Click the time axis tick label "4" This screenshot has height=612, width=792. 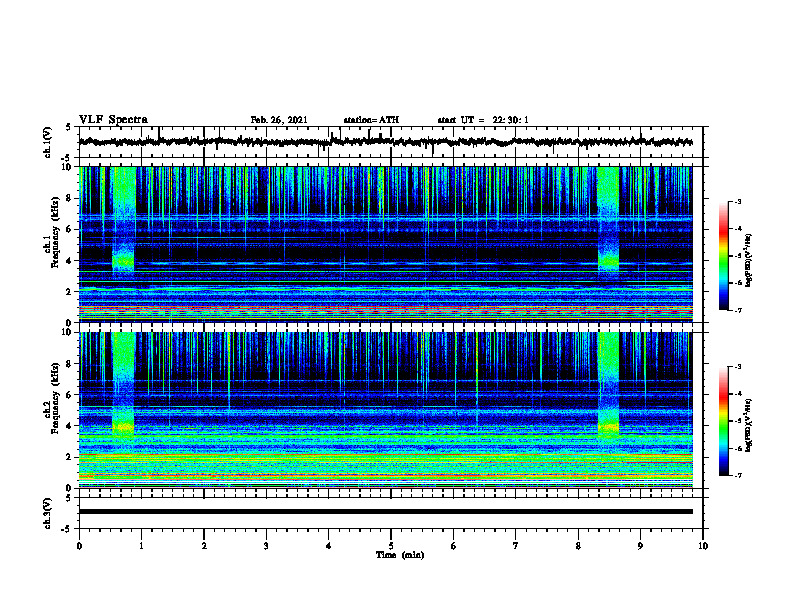[x=329, y=546]
